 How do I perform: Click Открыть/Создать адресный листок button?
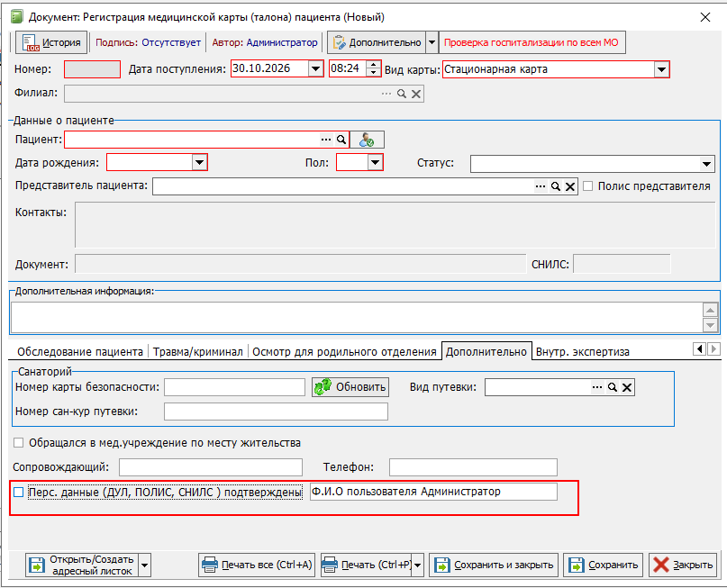point(82,565)
